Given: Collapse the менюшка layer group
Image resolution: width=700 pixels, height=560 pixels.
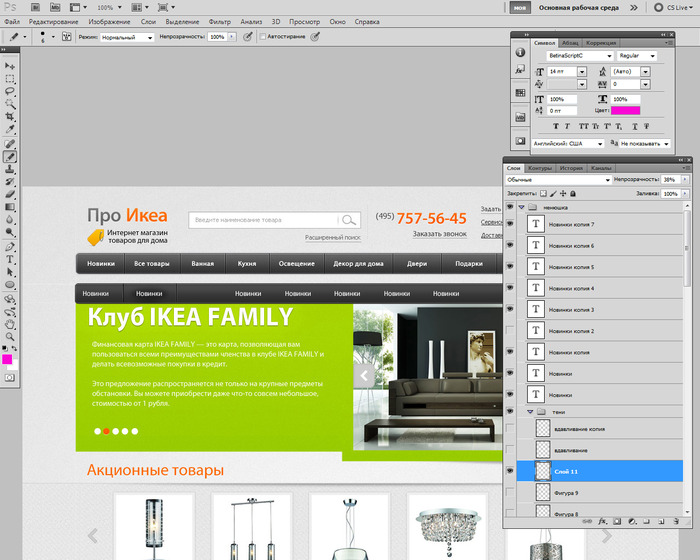Looking at the screenshot, I should [x=521, y=207].
